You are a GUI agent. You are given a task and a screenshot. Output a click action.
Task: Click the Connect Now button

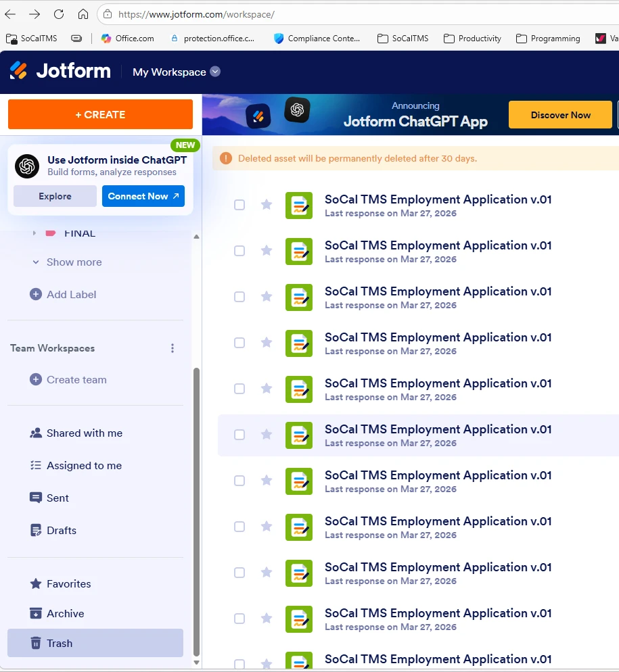pyautogui.click(x=143, y=196)
